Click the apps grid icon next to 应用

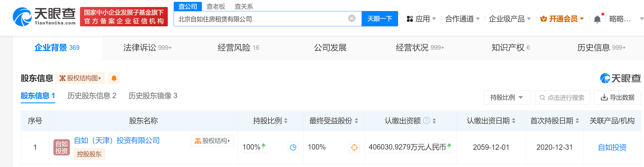410,19
